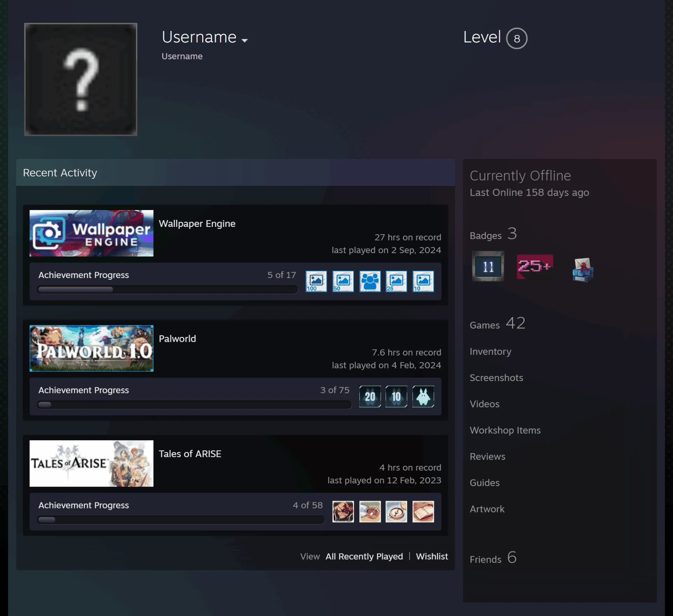Image resolution: width=673 pixels, height=616 pixels.
Task: Open the Inventory section
Action: (490, 352)
